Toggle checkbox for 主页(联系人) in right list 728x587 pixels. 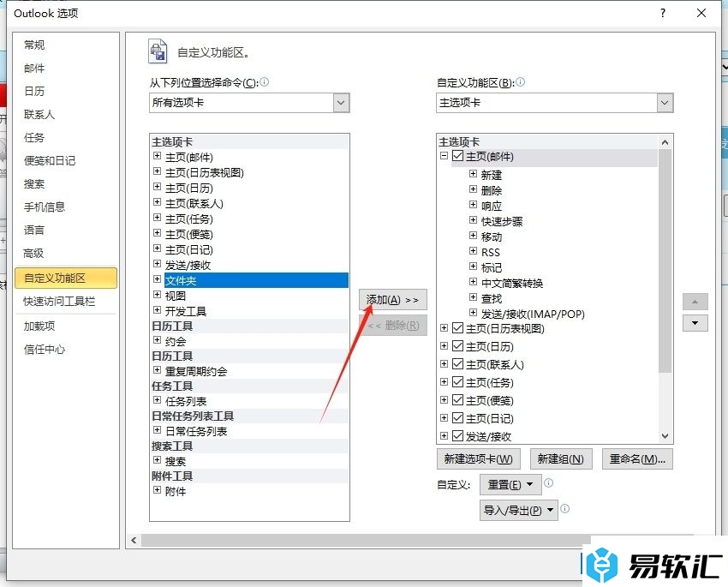point(458,364)
